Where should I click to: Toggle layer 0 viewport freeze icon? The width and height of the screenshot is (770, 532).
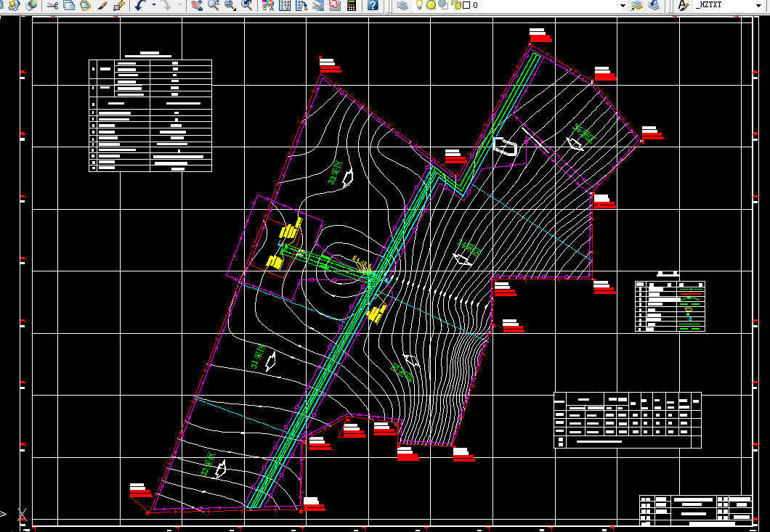443,5
